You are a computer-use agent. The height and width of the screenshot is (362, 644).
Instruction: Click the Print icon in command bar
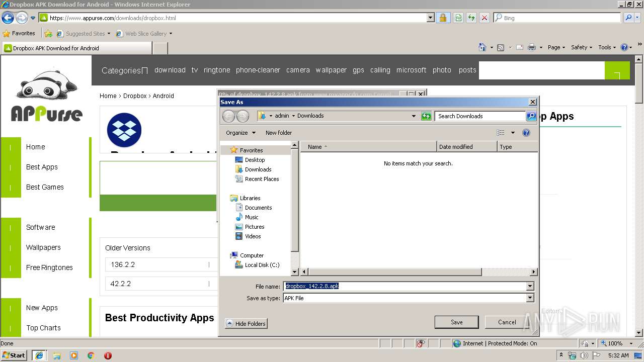(x=532, y=47)
